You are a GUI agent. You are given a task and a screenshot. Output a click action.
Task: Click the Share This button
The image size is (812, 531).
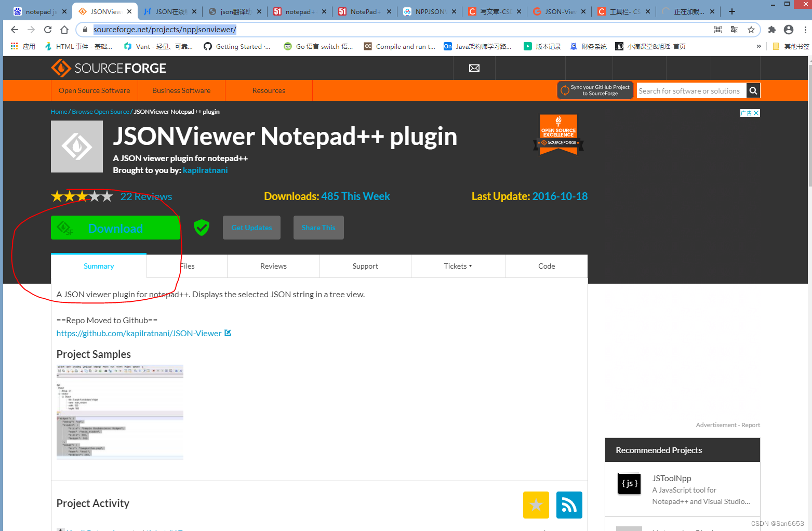pos(318,228)
